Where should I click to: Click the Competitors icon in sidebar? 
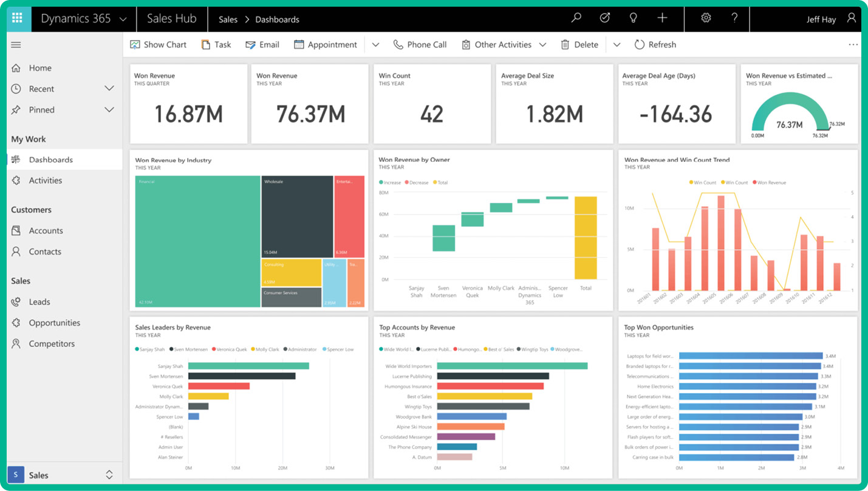click(16, 344)
